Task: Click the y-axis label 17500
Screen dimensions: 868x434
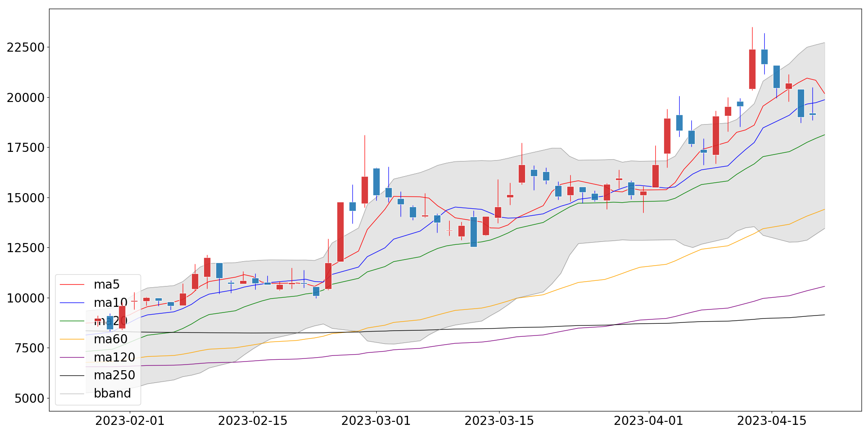Action: pos(26,148)
